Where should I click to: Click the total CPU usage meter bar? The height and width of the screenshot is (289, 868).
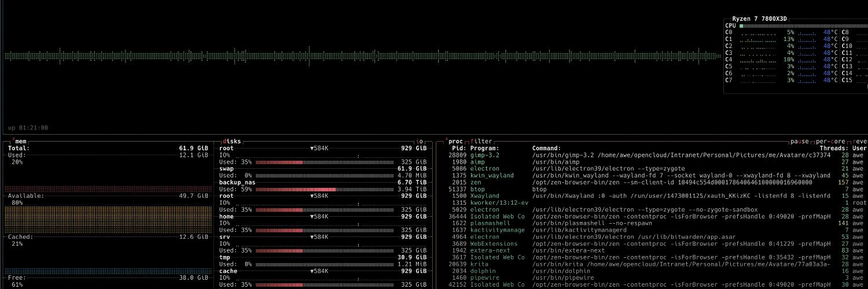(x=804, y=25)
